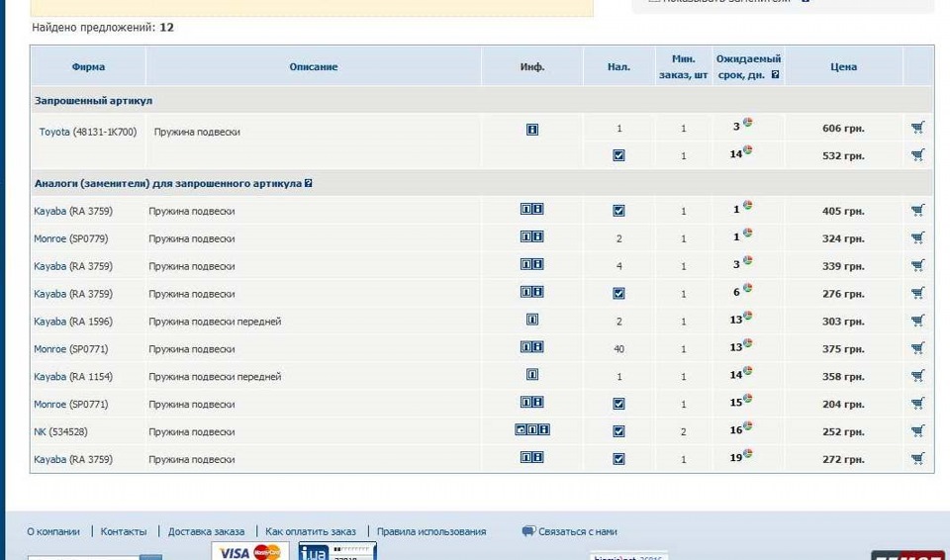Click delivery statistics pie icon, 606 грн. row
The width and height of the screenshot is (950, 560).
pos(748,123)
